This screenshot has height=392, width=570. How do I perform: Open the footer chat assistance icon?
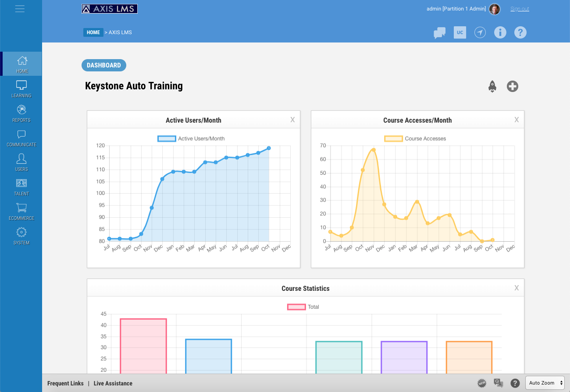pyautogui.click(x=499, y=383)
